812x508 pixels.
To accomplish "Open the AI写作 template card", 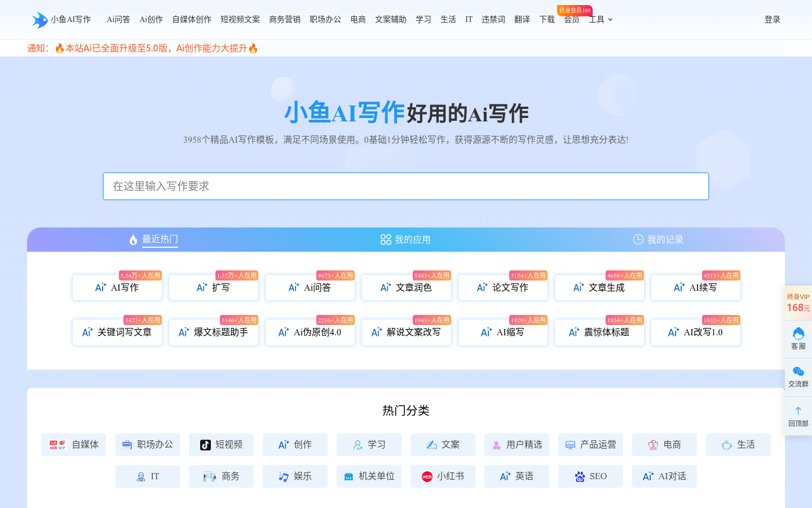I will point(117,288).
